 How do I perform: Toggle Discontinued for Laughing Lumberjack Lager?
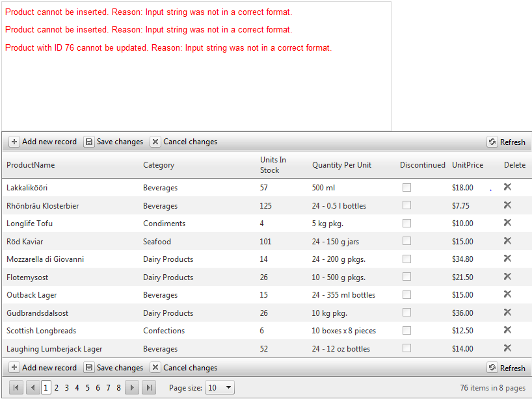click(406, 348)
